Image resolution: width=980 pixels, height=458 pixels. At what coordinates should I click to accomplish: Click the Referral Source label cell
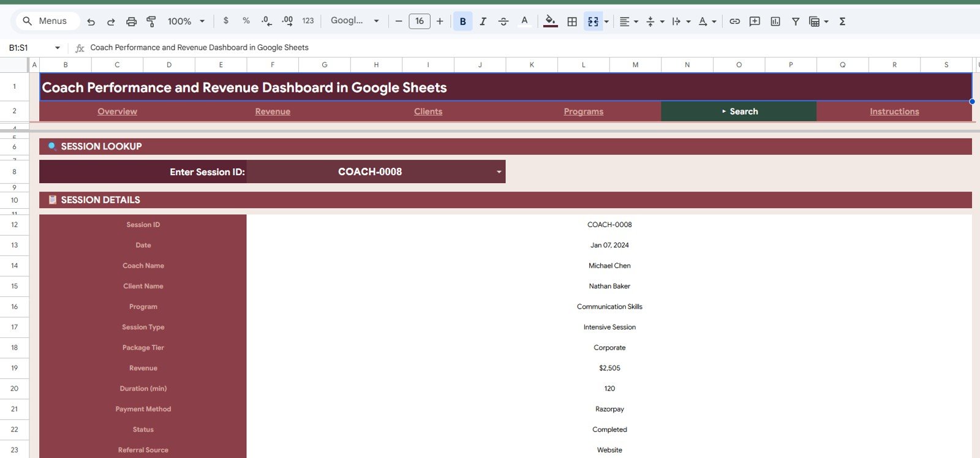pyautogui.click(x=143, y=450)
